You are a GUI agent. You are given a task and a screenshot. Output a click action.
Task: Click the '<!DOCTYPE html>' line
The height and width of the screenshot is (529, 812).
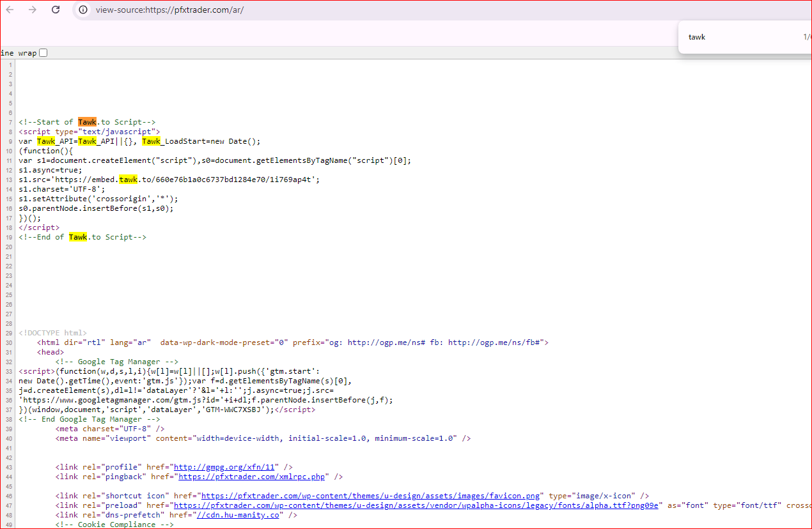(x=53, y=333)
